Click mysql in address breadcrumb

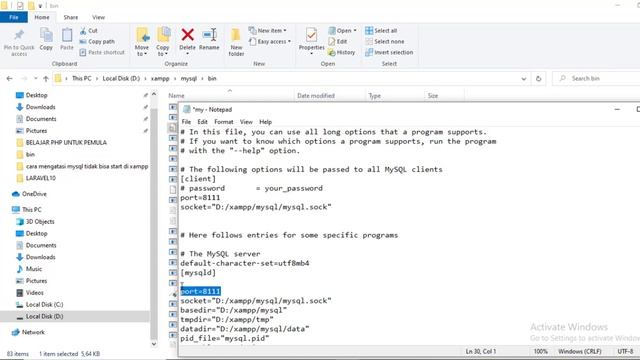(x=189, y=78)
